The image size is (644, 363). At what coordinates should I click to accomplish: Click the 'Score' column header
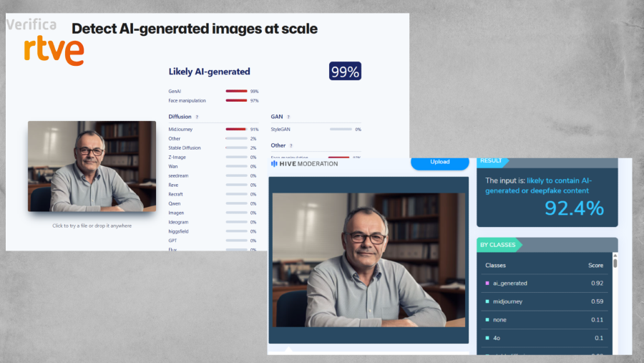point(595,266)
